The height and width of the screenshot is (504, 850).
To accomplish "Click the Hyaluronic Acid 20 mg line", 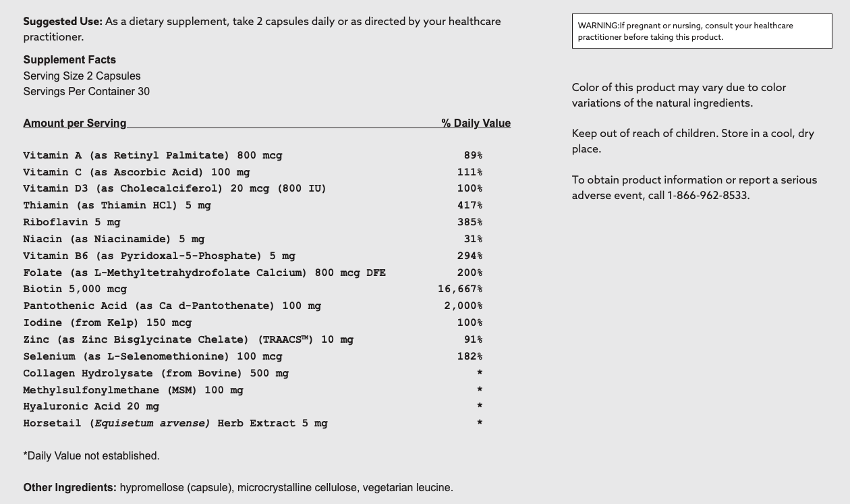I will point(91,407).
